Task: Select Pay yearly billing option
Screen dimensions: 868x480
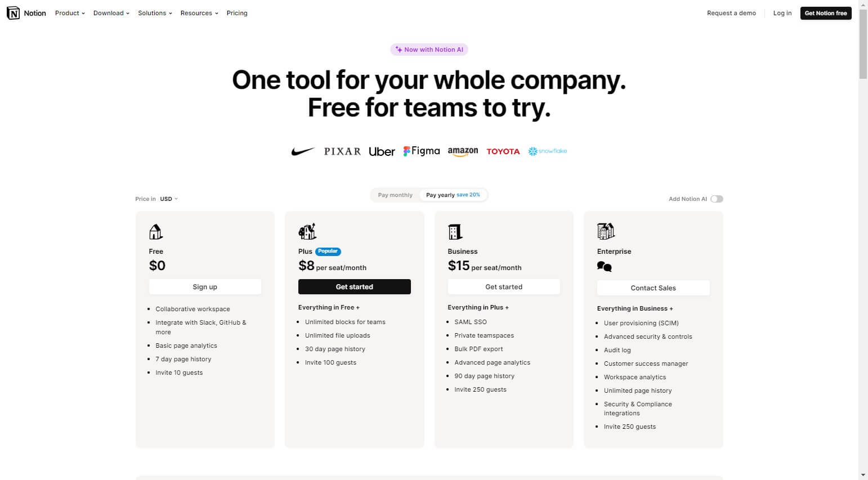Action: click(x=453, y=195)
